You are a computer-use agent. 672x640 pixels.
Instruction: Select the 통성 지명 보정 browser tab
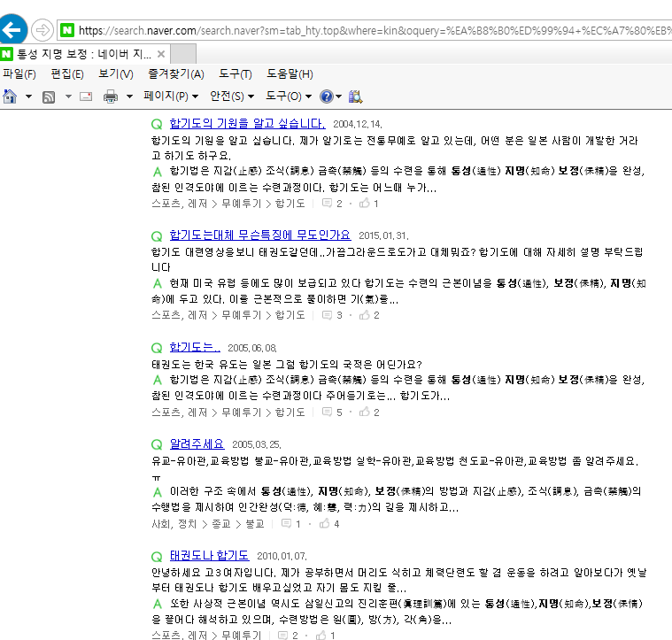tap(85, 54)
